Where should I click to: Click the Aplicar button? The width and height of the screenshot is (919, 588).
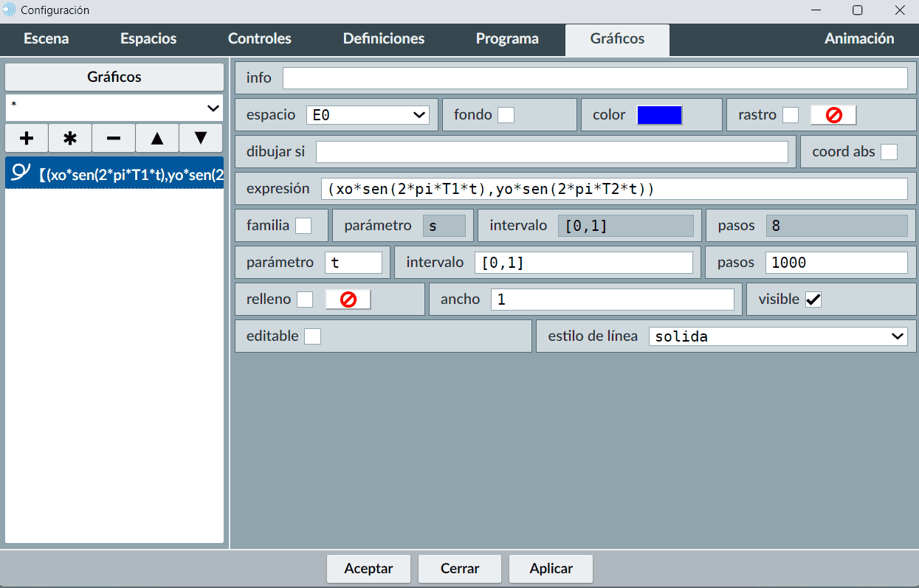point(551,569)
